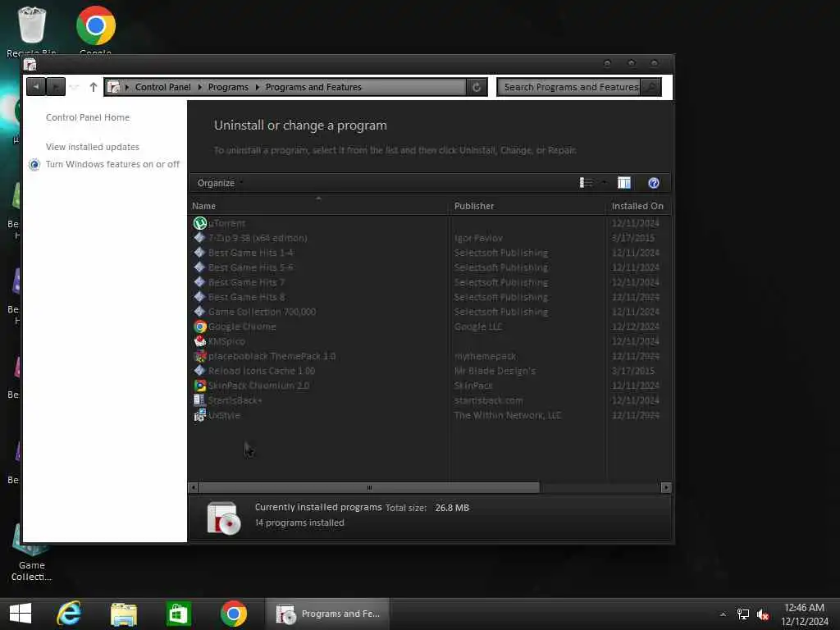Click the Control Panel breadcrumb
This screenshot has height=630, width=840.
163,87
